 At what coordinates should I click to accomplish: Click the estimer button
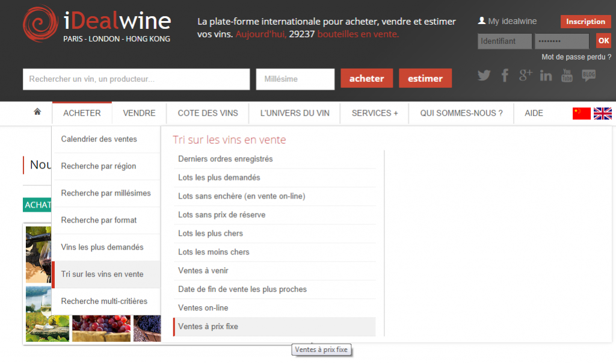click(425, 78)
